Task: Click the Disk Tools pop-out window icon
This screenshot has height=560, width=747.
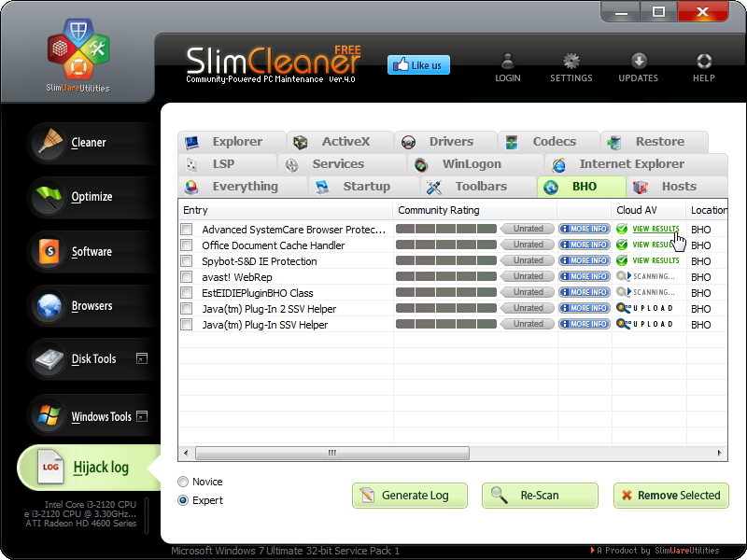Action: coord(142,358)
